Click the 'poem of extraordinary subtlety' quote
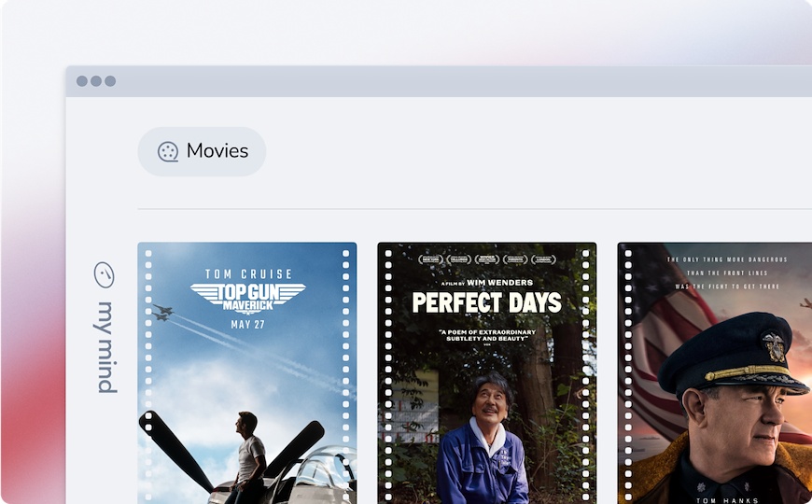Image resolution: width=812 pixels, height=504 pixels. [486, 336]
